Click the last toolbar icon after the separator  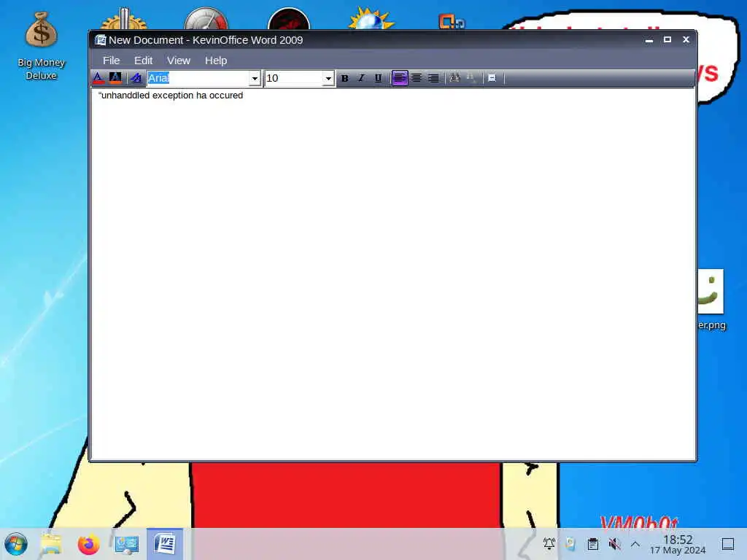pos(492,78)
